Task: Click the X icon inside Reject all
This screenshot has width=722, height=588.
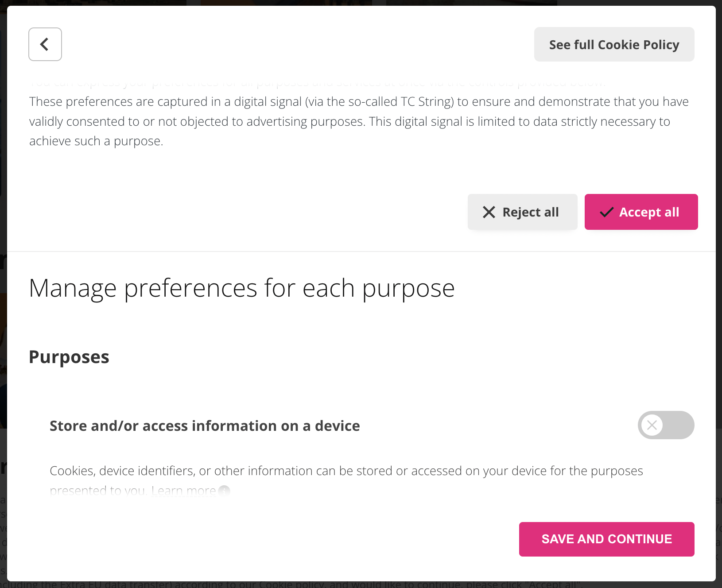Action: point(489,212)
